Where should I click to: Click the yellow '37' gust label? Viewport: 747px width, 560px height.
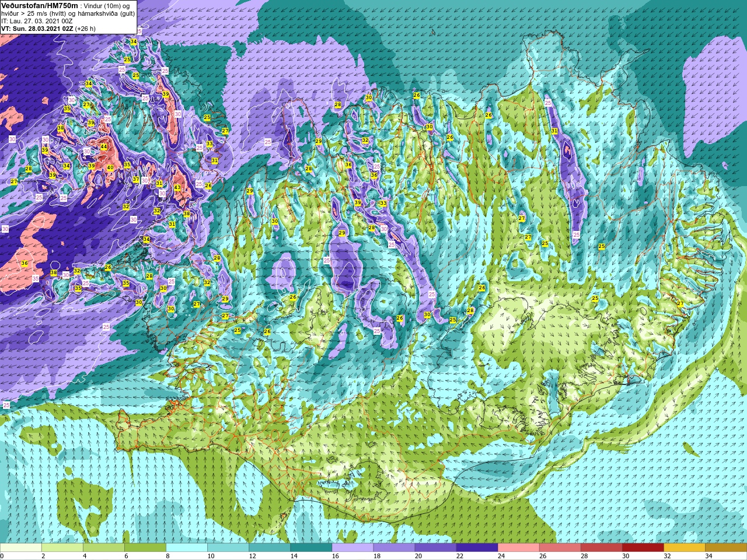tap(135, 179)
